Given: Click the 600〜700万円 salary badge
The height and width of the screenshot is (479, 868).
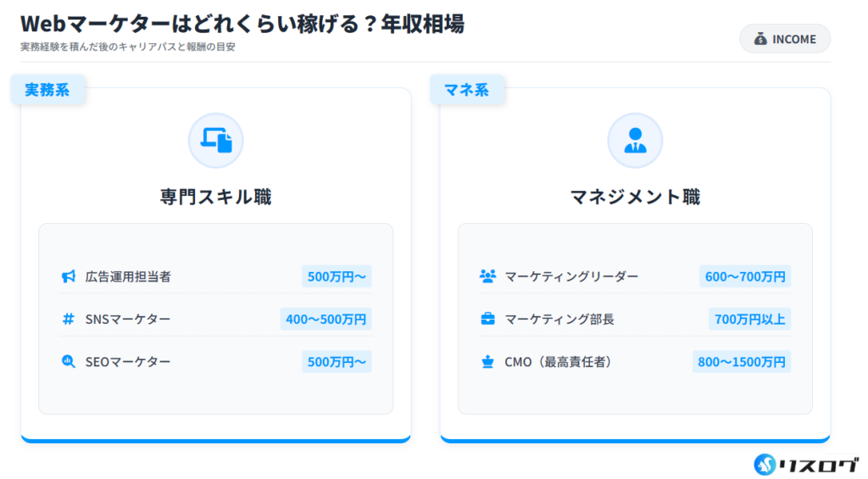Looking at the screenshot, I should (745, 276).
